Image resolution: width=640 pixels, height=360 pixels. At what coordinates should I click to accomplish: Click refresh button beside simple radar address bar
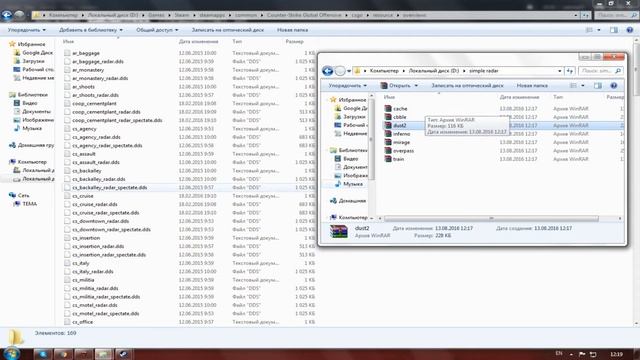click(570, 71)
